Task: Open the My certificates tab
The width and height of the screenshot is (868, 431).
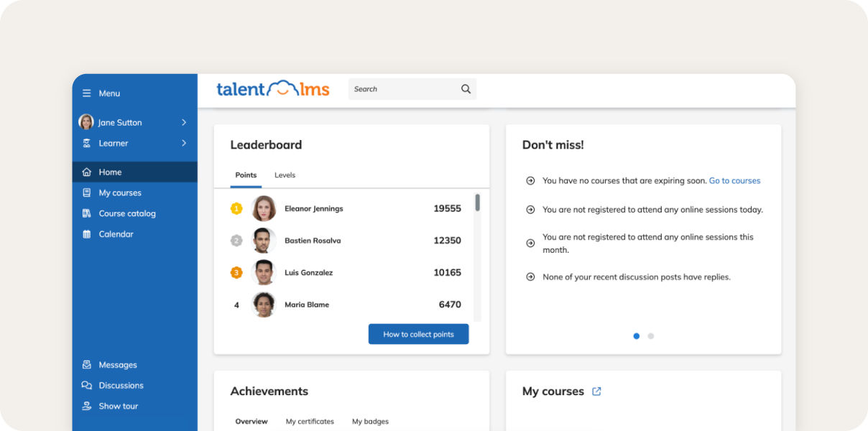Action: pos(310,422)
